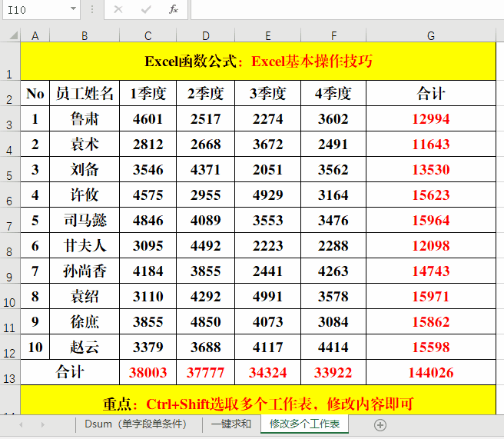Click the Cancel X icon in formula bar
Viewport: 504px width, 439px height.
pos(118,9)
